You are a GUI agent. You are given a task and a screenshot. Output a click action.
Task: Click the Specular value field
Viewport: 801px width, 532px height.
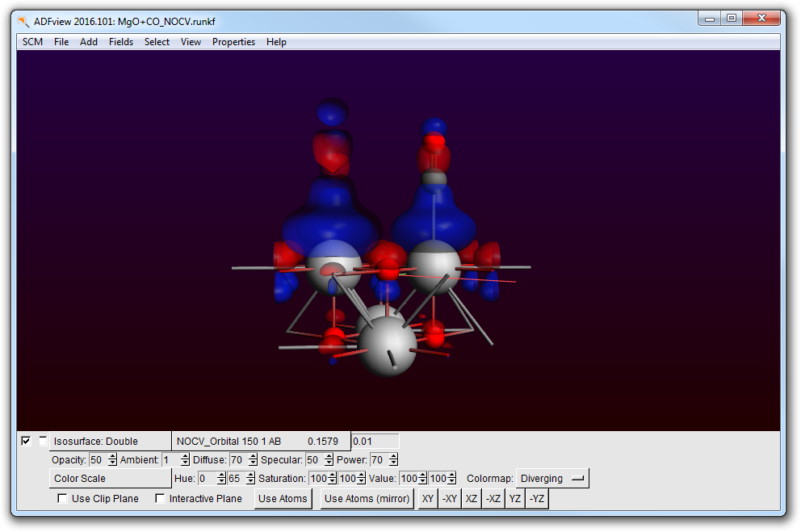(315, 460)
